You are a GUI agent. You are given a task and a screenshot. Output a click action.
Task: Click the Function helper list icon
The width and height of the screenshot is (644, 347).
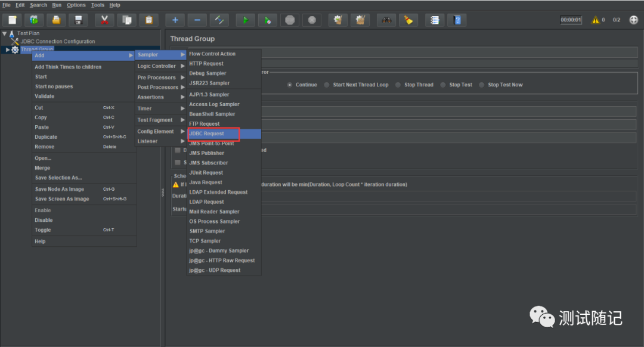tap(435, 20)
